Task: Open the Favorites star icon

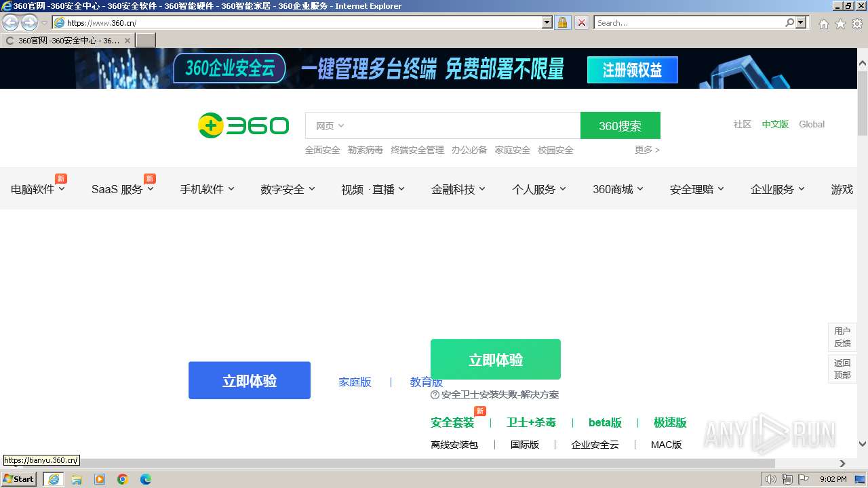Action: 840,24
